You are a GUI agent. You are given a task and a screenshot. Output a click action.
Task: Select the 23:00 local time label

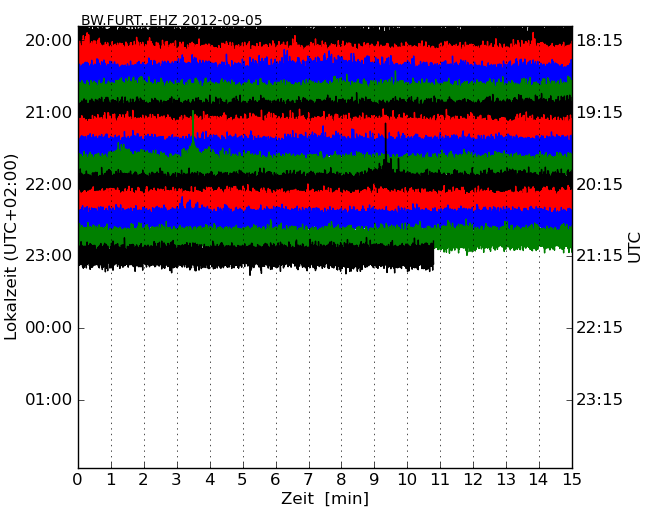(49, 255)
